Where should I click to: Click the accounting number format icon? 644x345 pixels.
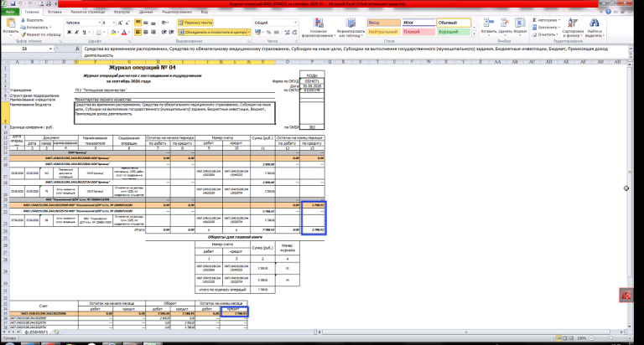tap(257, 32)
